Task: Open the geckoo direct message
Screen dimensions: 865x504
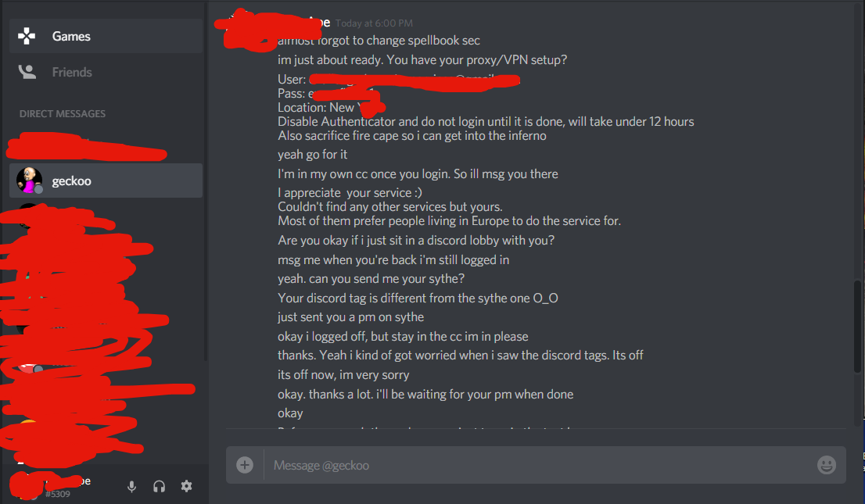Action: [106, 181]
